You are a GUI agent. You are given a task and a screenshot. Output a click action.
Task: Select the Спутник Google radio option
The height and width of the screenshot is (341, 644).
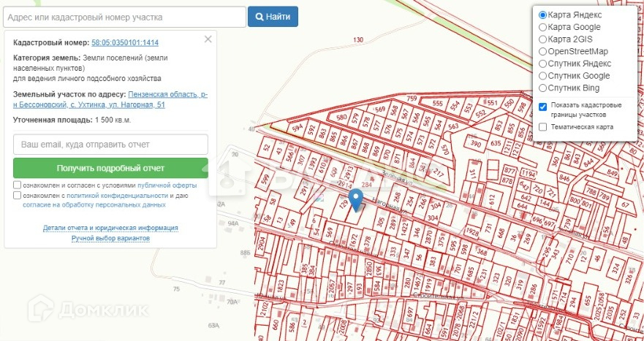(542, 76)
